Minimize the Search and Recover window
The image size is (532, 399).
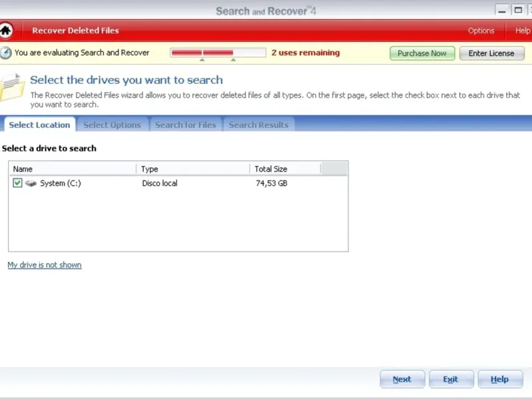coord(502,10)
